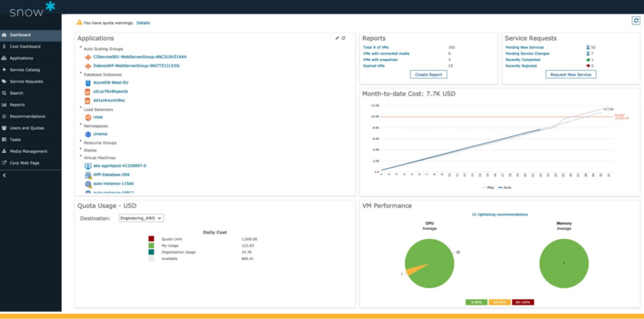Click the AzureDB-West-EU database icon
The image size is (644, 319).
88,82
